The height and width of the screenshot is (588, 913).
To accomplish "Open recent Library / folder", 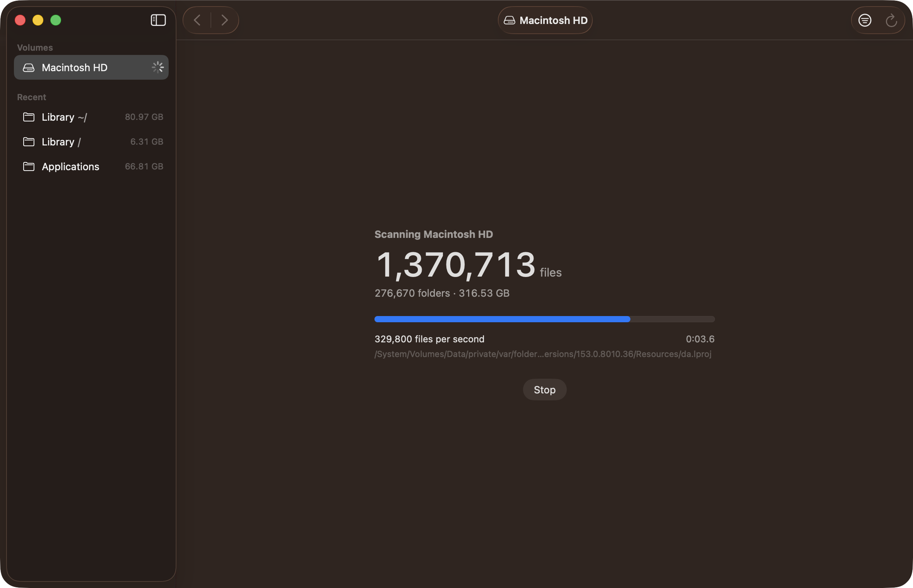I will click(91, 142).
